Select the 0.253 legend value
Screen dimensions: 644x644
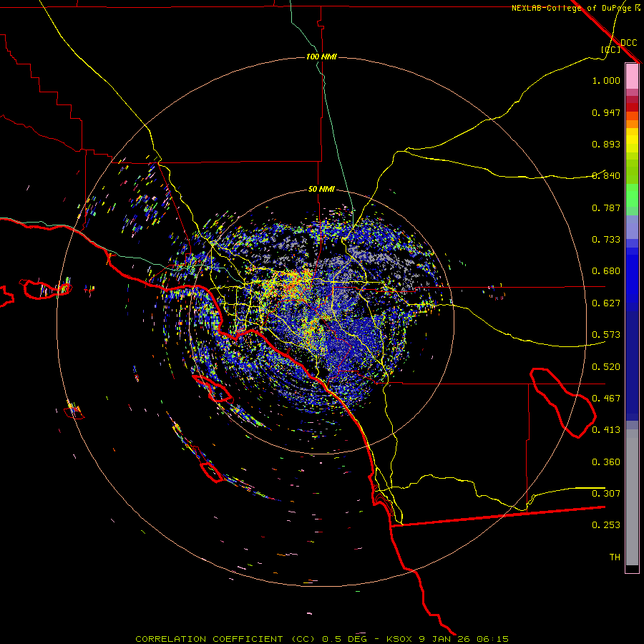[x=606, y=525]
